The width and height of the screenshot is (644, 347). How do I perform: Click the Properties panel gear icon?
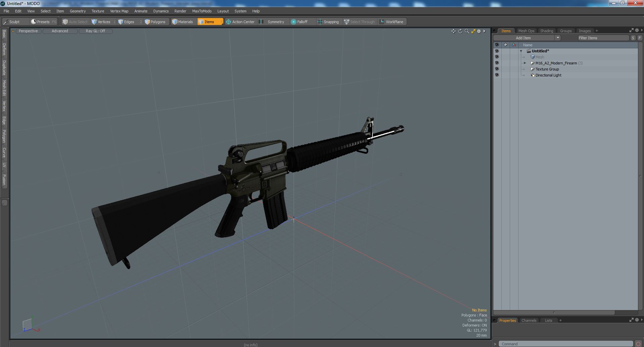pyautogui.click(x=637, y=320)
